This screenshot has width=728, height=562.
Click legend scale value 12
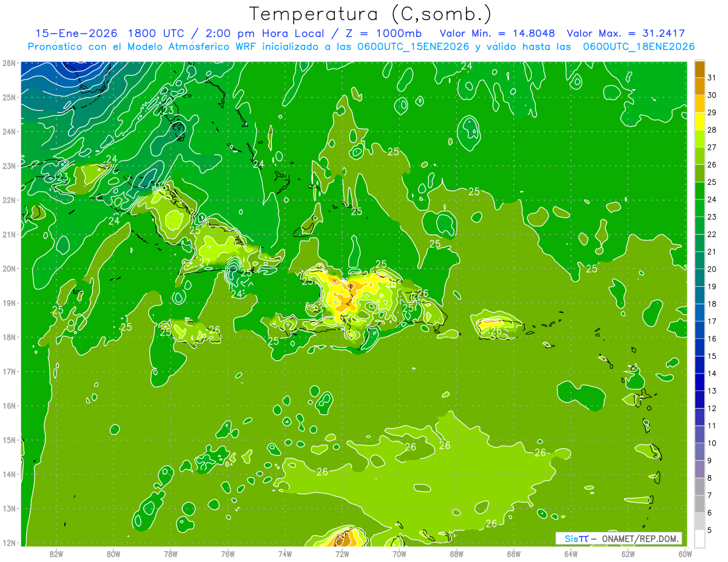(x=712, y=408)
